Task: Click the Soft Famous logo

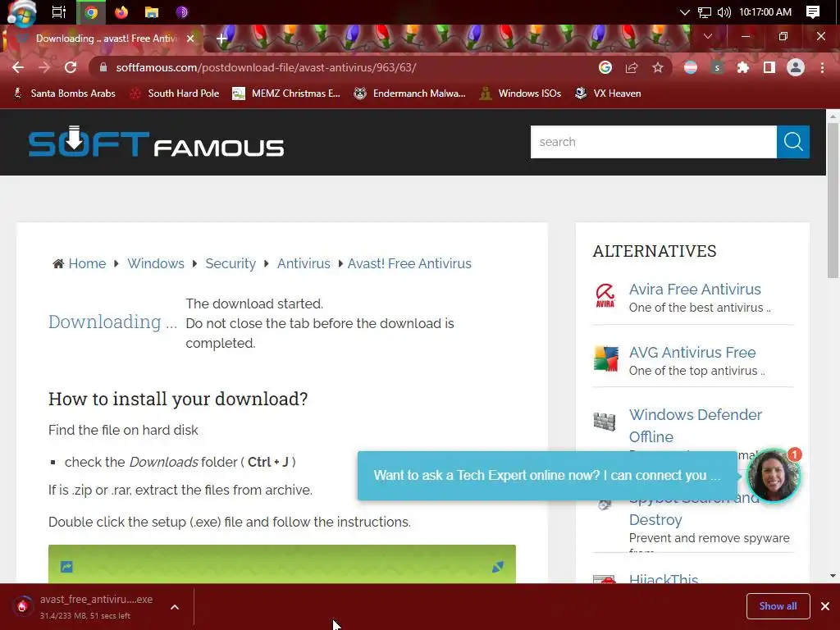Action: [x=156, y=141]
